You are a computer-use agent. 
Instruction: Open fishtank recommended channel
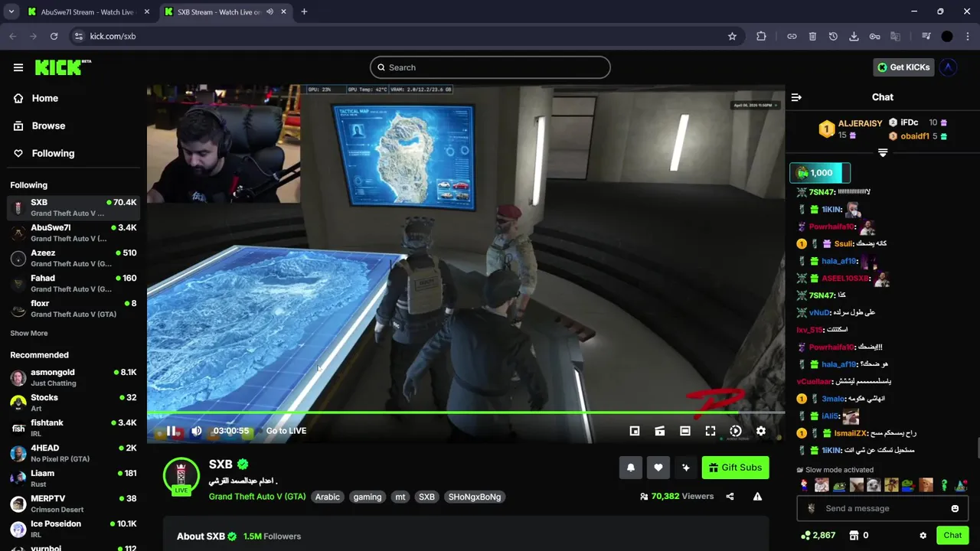[x=73, y=428]
